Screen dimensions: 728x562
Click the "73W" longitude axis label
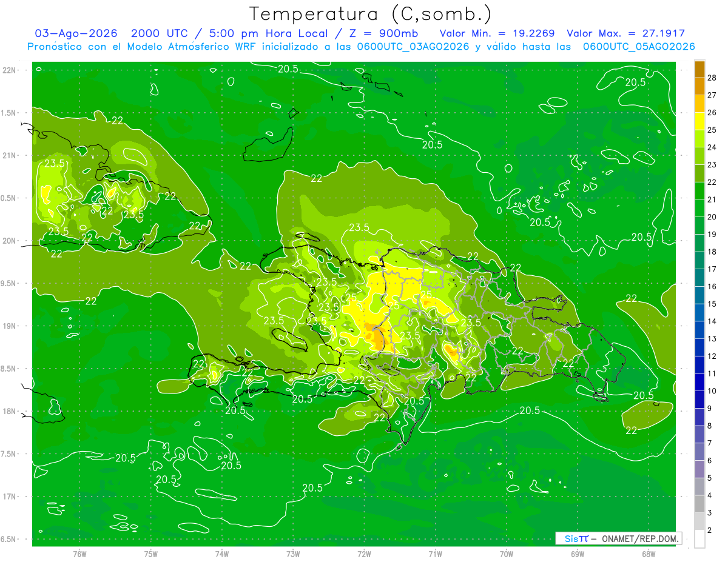[293, 554]
